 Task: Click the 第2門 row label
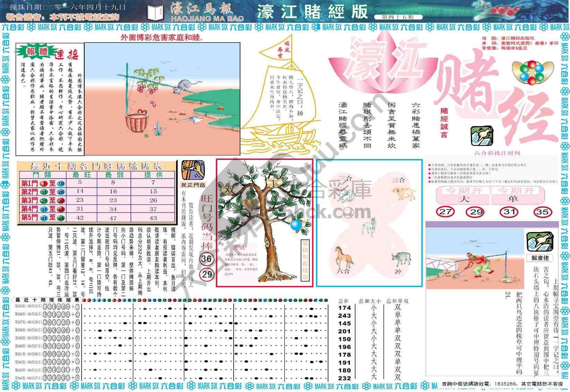coord(42,191)
